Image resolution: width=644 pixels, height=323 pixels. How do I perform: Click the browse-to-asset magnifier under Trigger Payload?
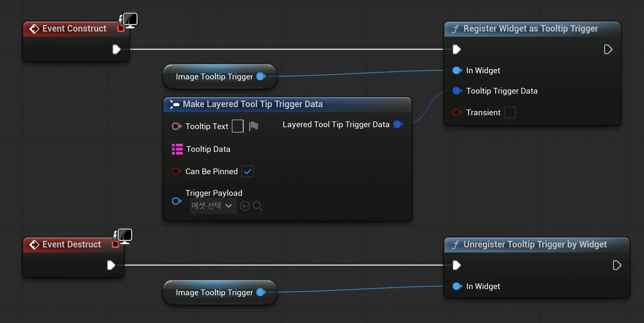[258, 206]
